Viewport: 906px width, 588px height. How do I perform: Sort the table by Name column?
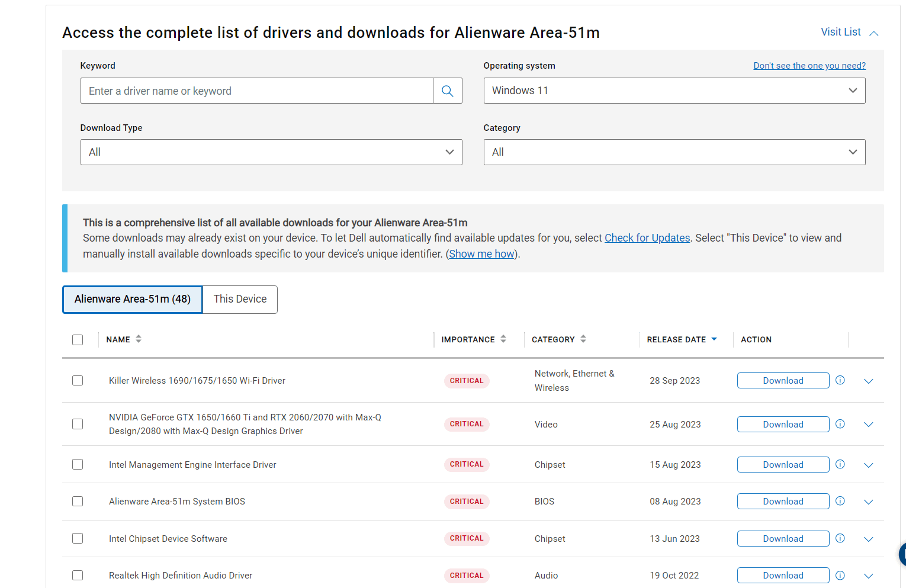pos(139,339)
